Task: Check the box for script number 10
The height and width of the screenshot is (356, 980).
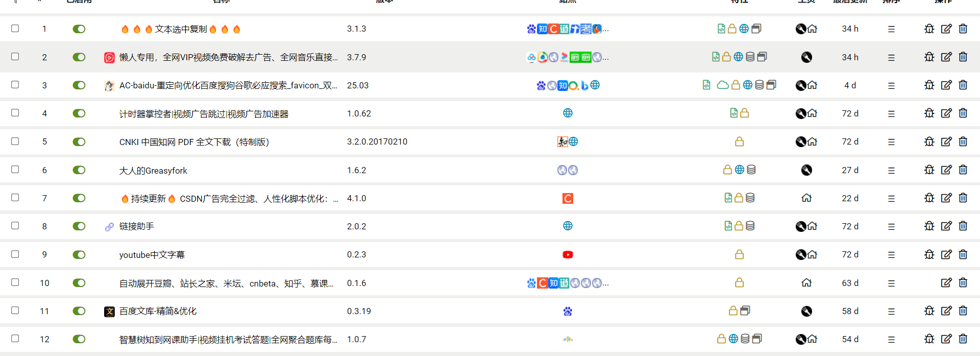Action: click(15, 282)
